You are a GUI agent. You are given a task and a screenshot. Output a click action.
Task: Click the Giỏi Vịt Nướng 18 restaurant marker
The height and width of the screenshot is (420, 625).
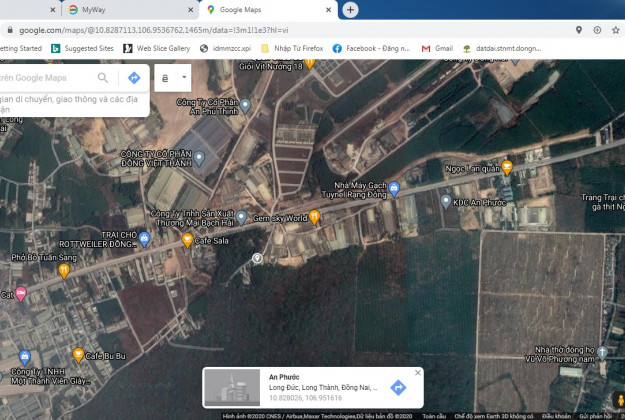point(310,62)
